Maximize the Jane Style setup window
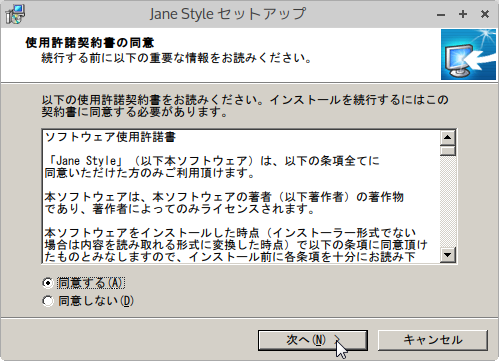 pyautogui.click(x=463, y=14)
